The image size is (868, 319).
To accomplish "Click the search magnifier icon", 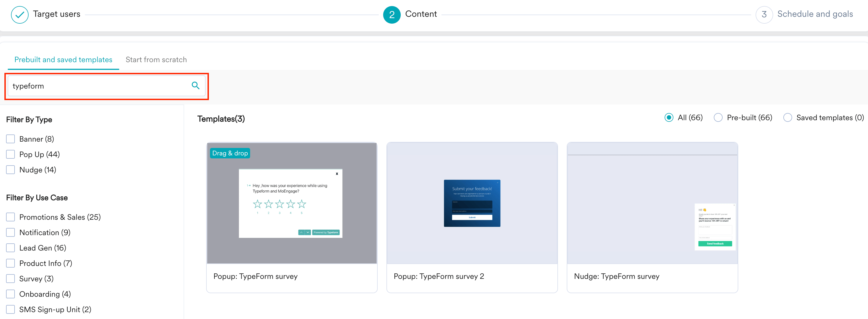I will tap(195, 86).
